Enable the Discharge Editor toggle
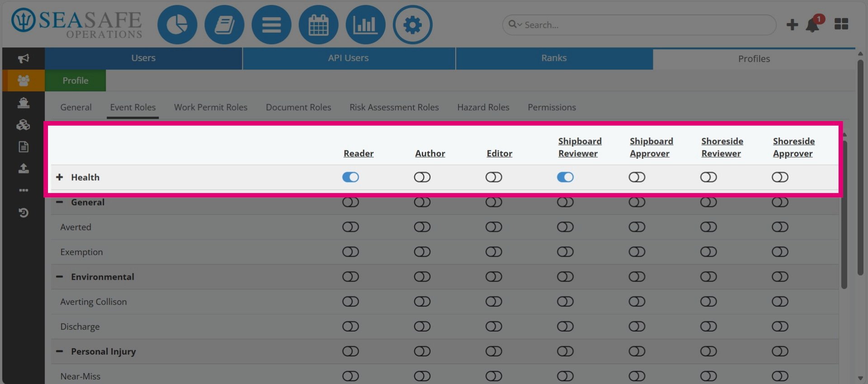Image resolution: width=868 pixels, height=384 pixels. coord(494,326)
